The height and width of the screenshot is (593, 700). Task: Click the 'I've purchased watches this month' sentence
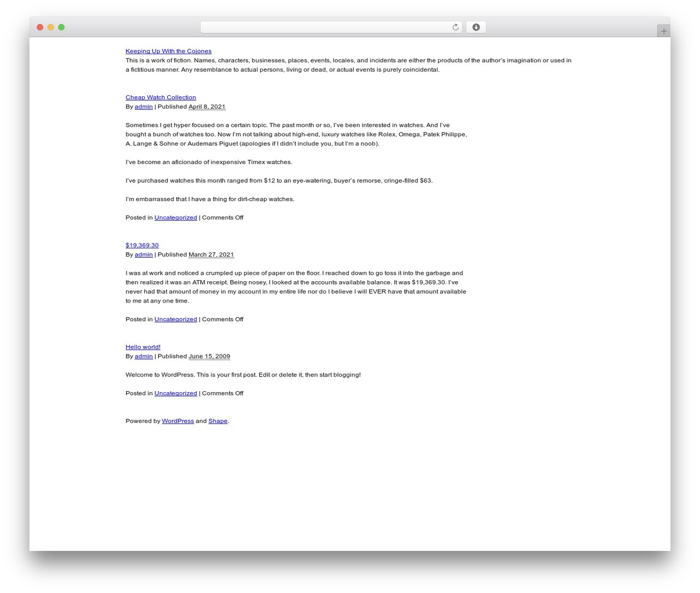[279, 181]
